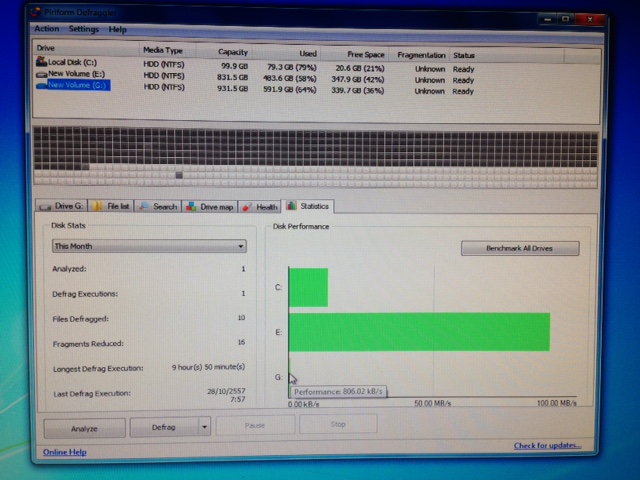The width and height of the screenshot is (640, 480).
Task: Click the 591.9 GB (64%) used cell
Action: pyautogui.click(x=290, y=89)
